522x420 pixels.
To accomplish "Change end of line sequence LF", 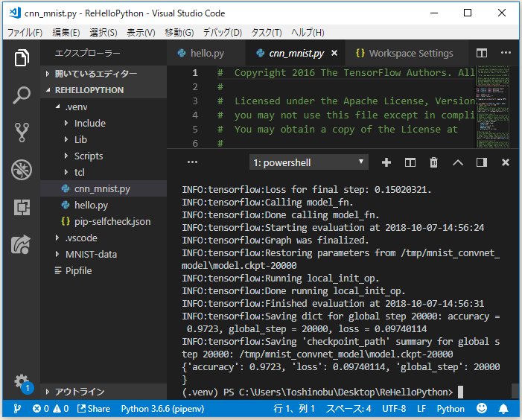I will (421, 408).
